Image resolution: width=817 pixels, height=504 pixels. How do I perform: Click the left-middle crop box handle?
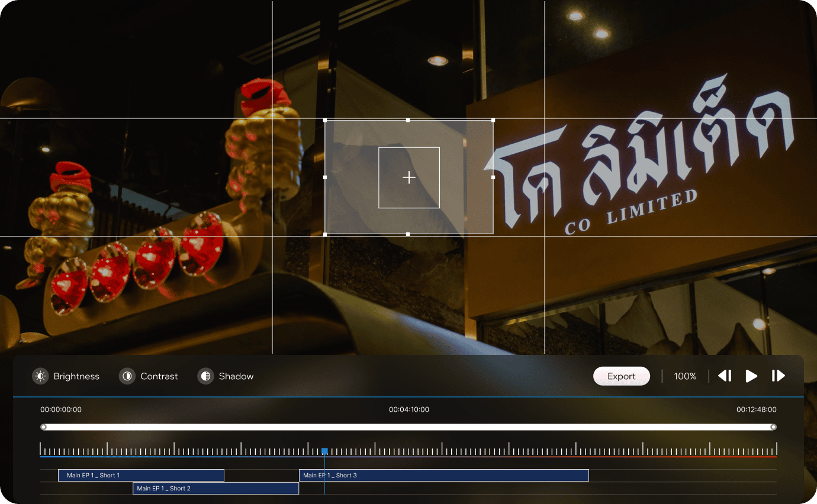(x=325, y=177)
